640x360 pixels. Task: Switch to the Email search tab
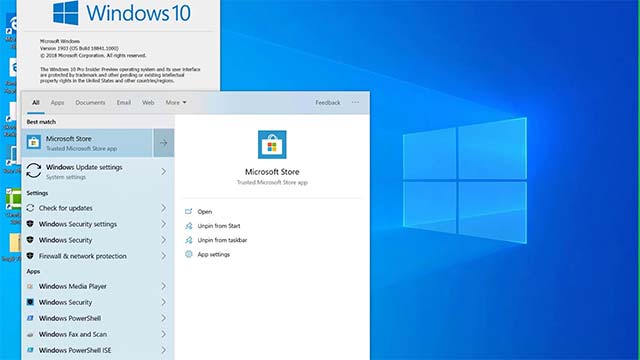[124, 102]
